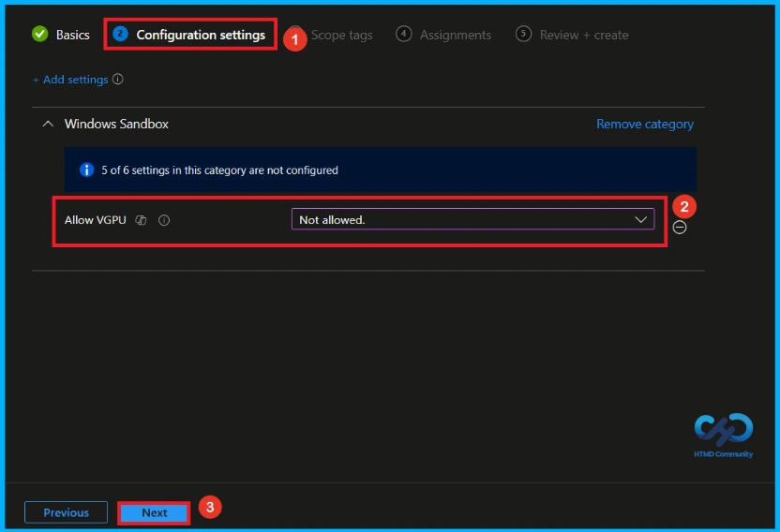Click the step 4 circle for Assignments

point(403,34)
